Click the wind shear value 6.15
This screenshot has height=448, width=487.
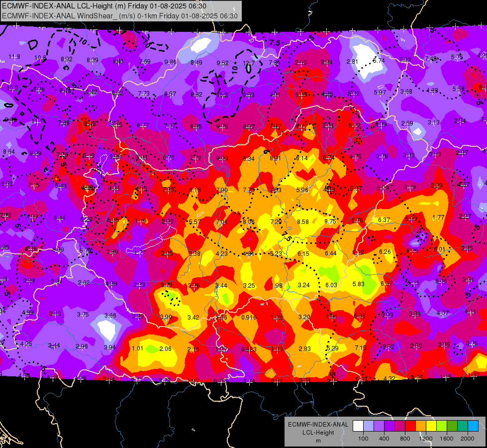click(x=303, y=254)
